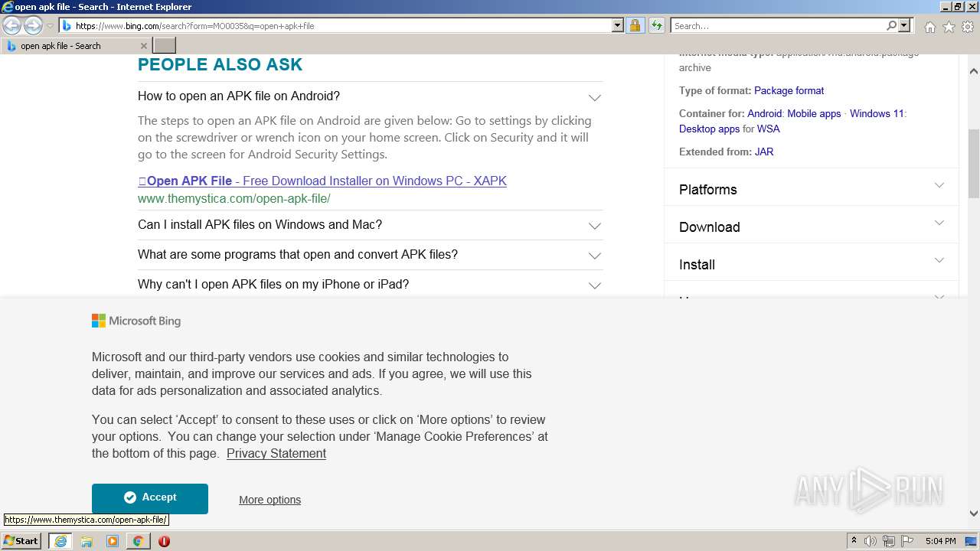The image size is (980, 551).
Task: Open the 'JAR' extended-from link
Action: click(764, 152)
